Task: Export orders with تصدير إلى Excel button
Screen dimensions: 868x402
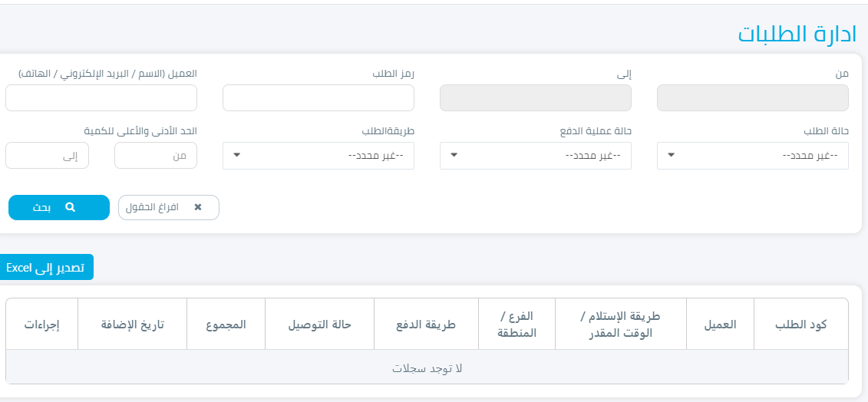Action: tap(45, 268)
